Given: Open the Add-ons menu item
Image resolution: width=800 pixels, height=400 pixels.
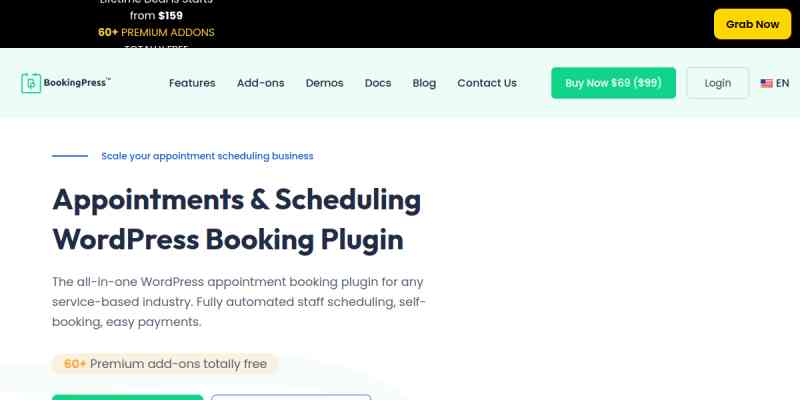Looking at the screenshot, I should (260, 83).
